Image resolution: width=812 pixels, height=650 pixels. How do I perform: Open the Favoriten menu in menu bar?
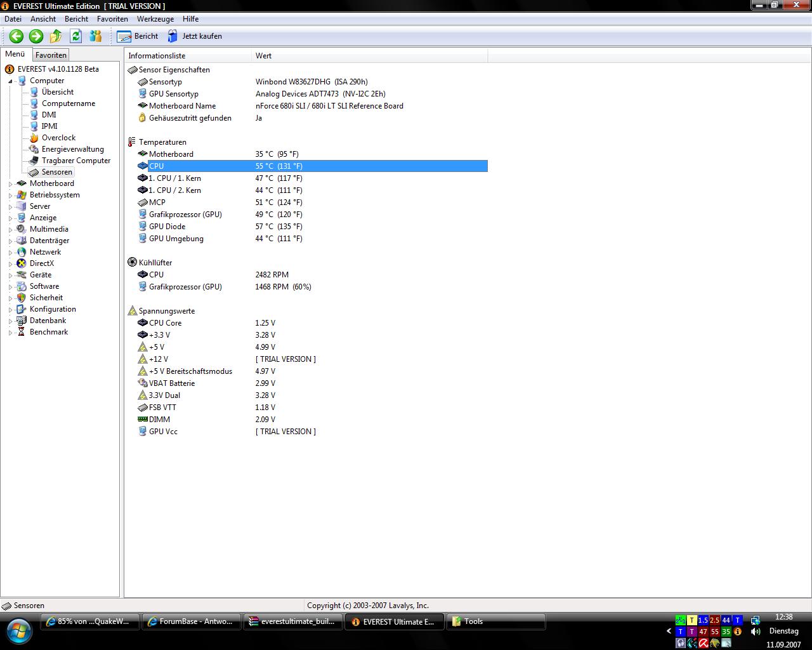112,19
